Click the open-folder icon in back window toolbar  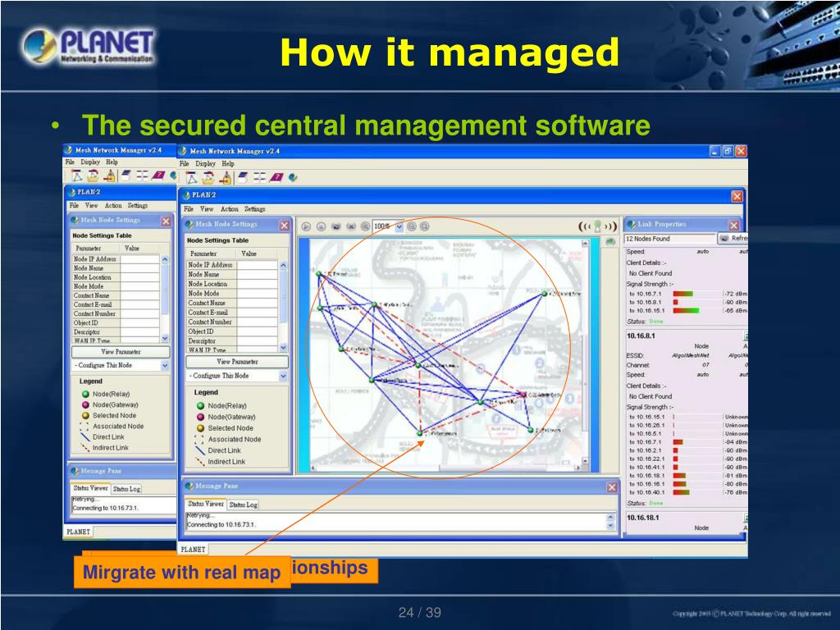point(94,176)
